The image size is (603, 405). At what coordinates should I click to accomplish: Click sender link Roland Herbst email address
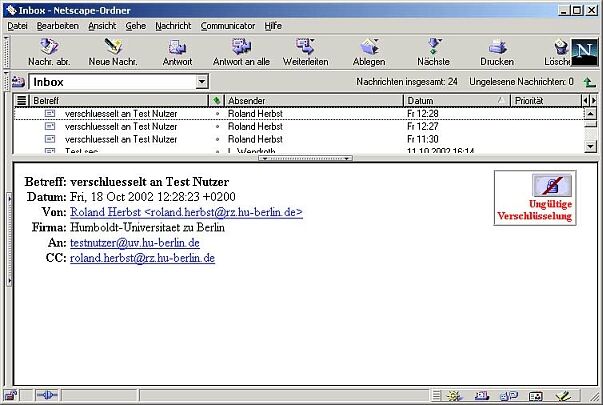pos(186,213)
